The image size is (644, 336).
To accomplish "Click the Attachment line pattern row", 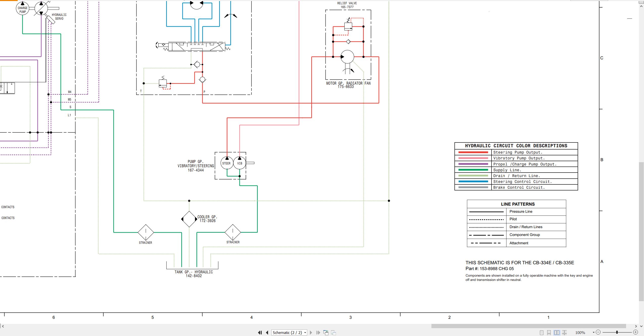I will [x=517, y=243].
